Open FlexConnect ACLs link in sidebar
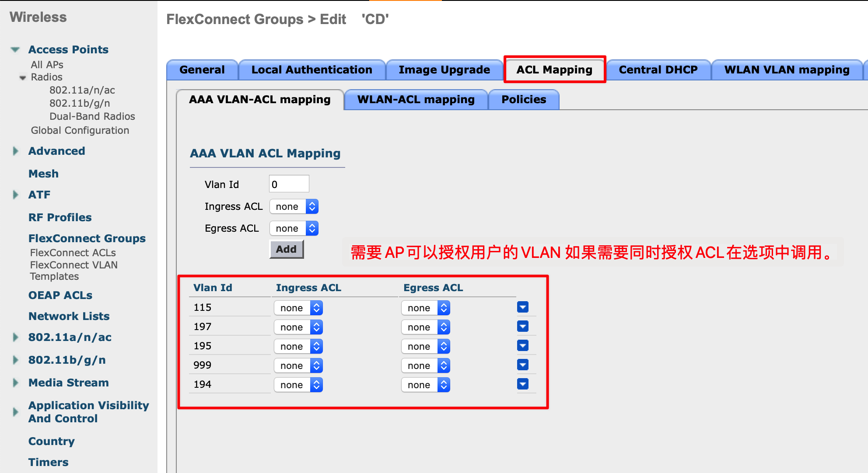Viewport: 868px width, 473px height. point(73,253)
